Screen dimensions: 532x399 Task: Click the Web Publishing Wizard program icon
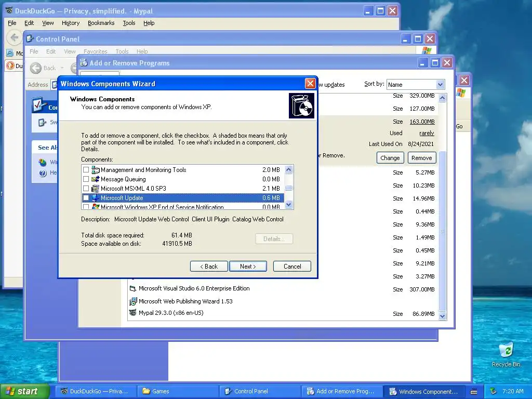132,301
